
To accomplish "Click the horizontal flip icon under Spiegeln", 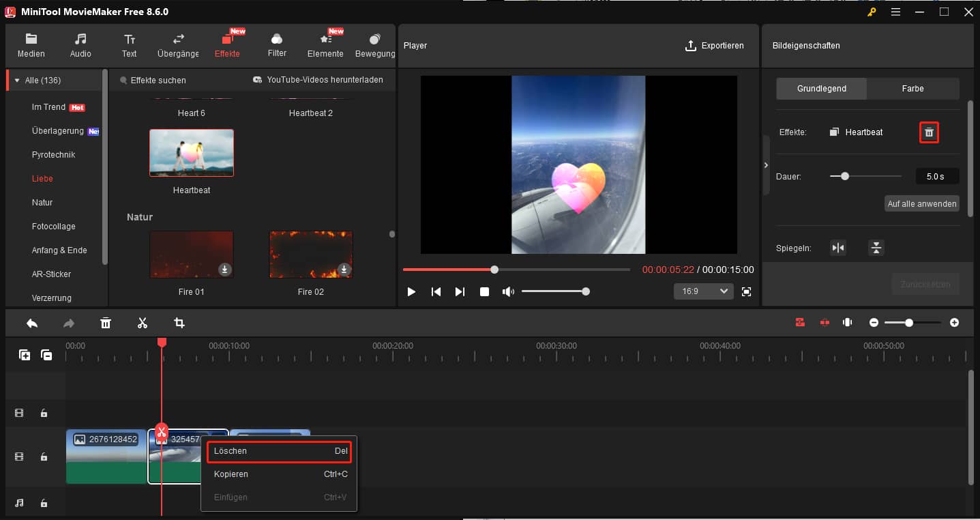I will click(x=838, y=248).
